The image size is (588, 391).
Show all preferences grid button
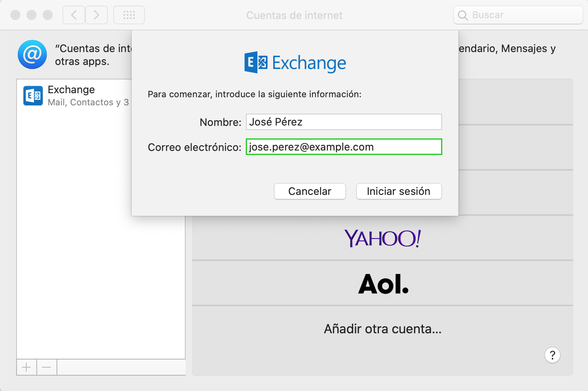129,15
